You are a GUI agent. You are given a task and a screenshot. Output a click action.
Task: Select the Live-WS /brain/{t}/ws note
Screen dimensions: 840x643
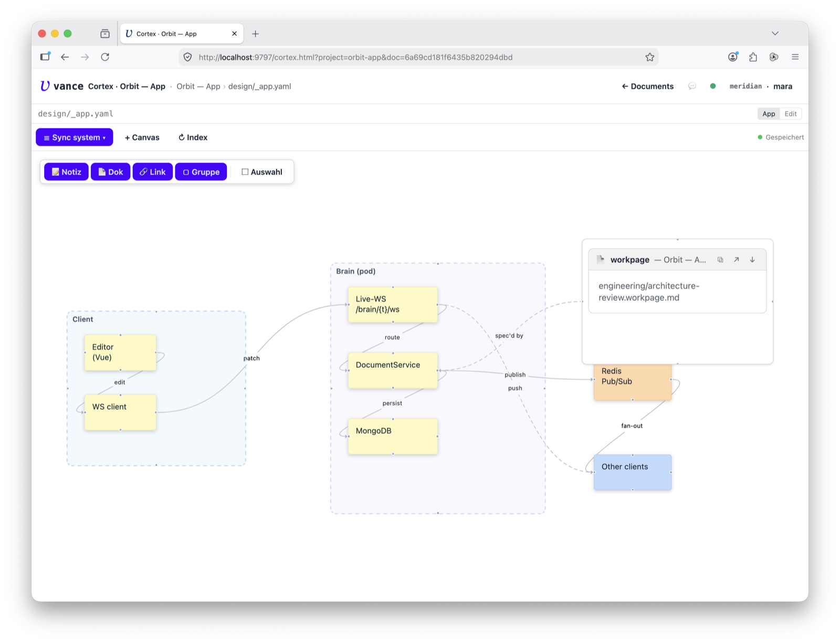[x=393, y=305]
